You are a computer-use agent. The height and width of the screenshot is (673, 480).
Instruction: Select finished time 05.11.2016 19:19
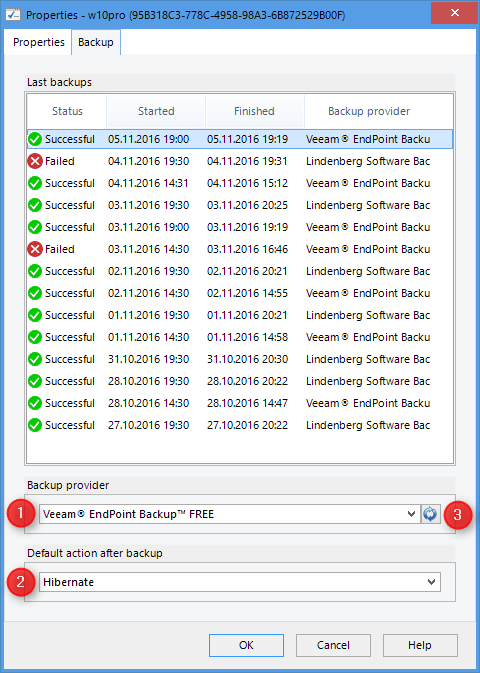(x=248, y=139)
